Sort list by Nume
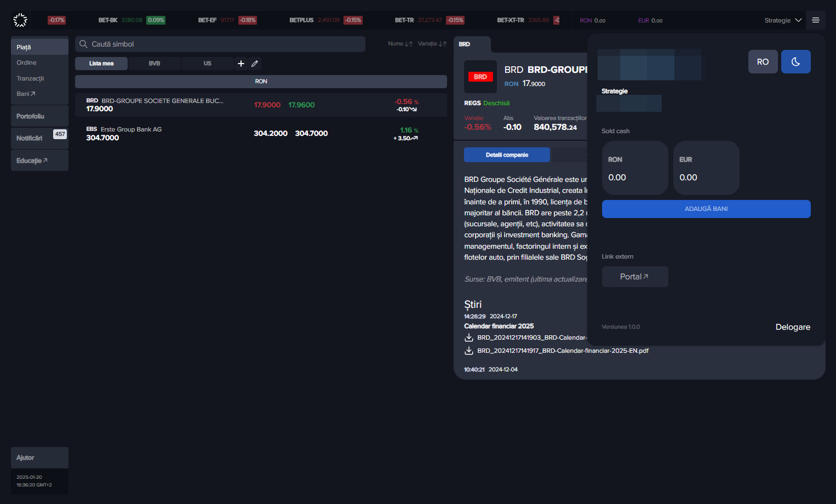 point(400,44)
